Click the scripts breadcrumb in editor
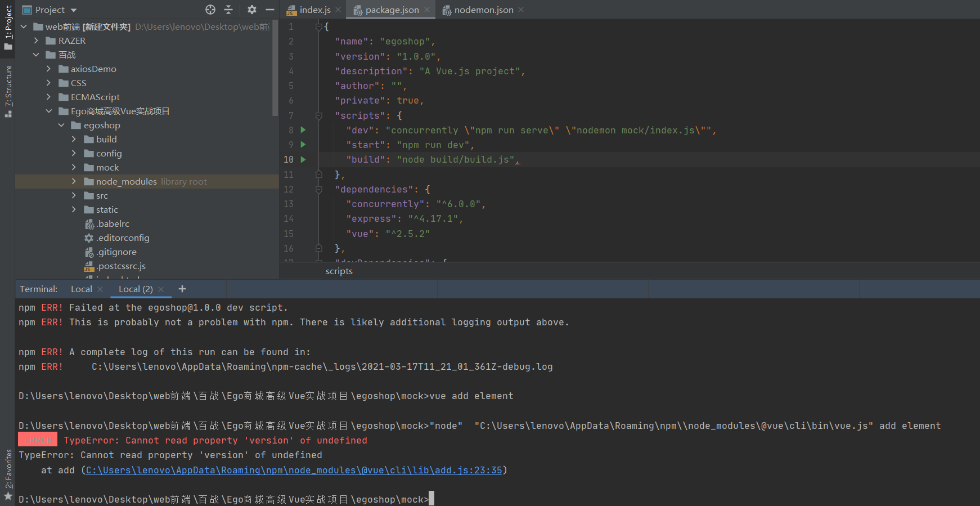The width and height of the screenshot is (980, 506). 339,271
